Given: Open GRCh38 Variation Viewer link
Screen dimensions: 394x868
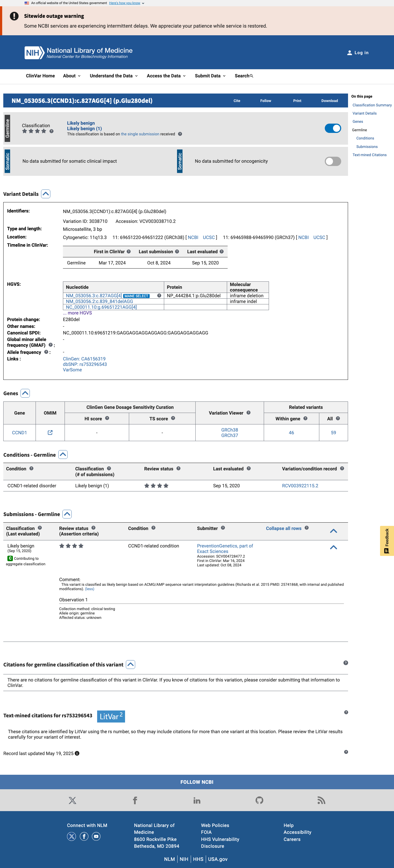Looking at the screenshot, I should (x=230, y=430).
